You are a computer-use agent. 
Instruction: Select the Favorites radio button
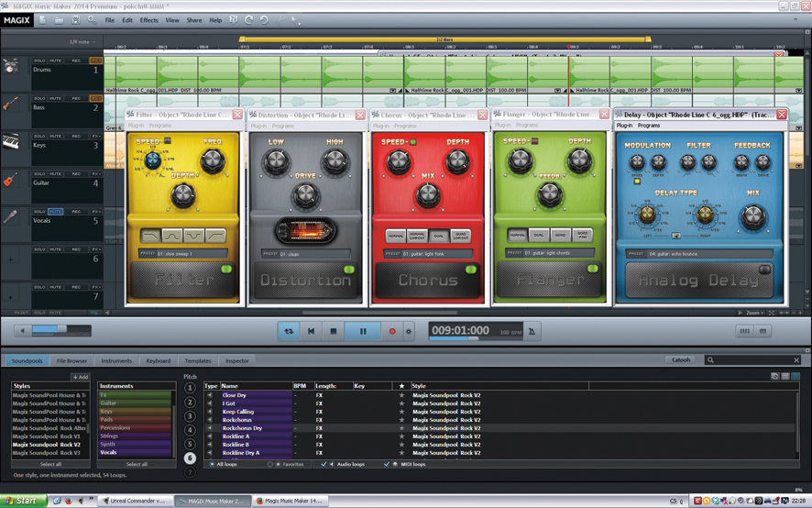click(269, 465)
